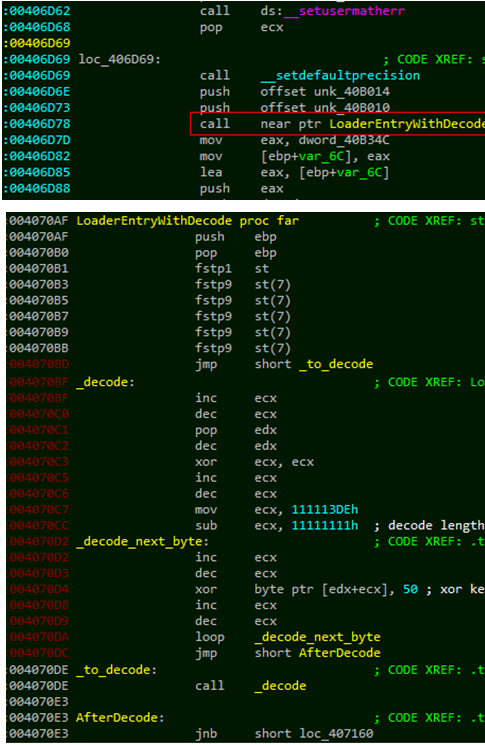
Task: Click CODE XREF comment beside _decode label
Action: (x=429, y=382)
